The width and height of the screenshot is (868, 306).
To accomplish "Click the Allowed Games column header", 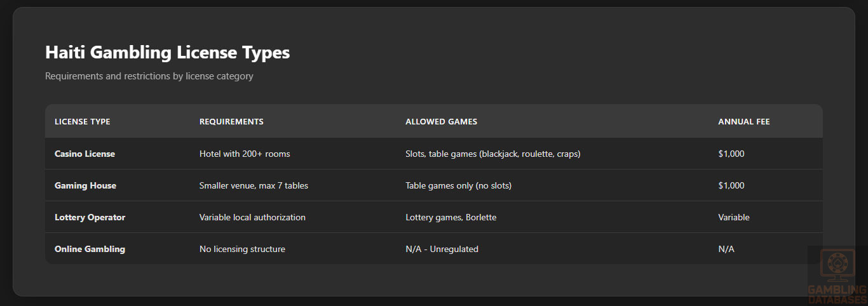I will tap(441, 121).
